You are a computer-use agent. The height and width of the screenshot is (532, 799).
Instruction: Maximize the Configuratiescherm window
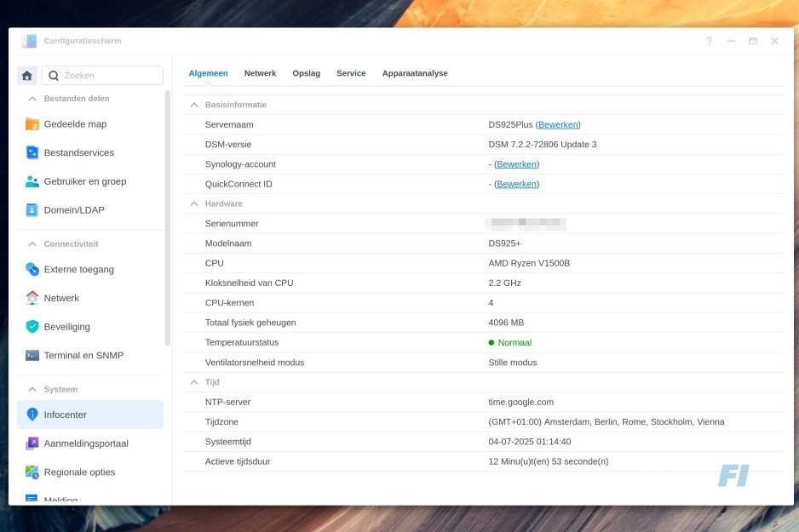[x=753, y=41]
